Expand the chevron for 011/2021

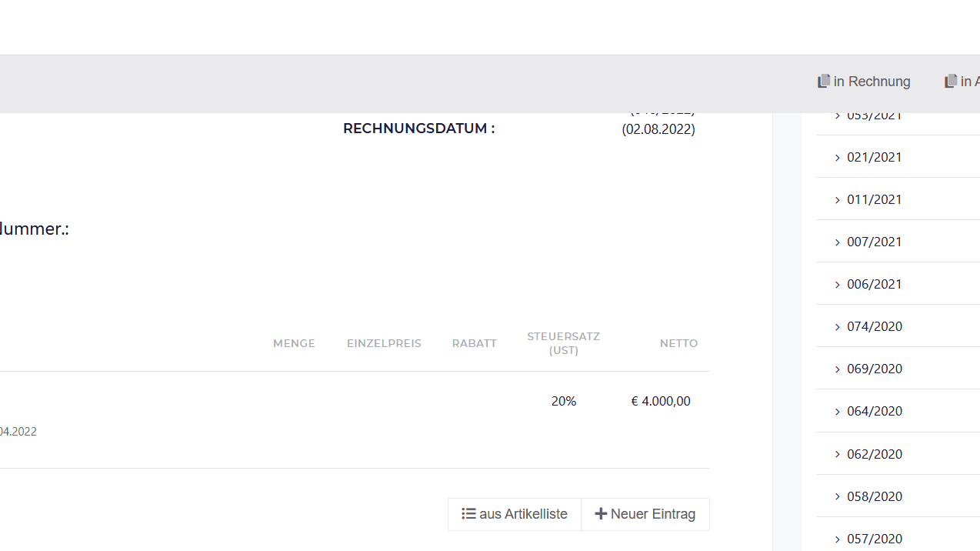point(838,200)
